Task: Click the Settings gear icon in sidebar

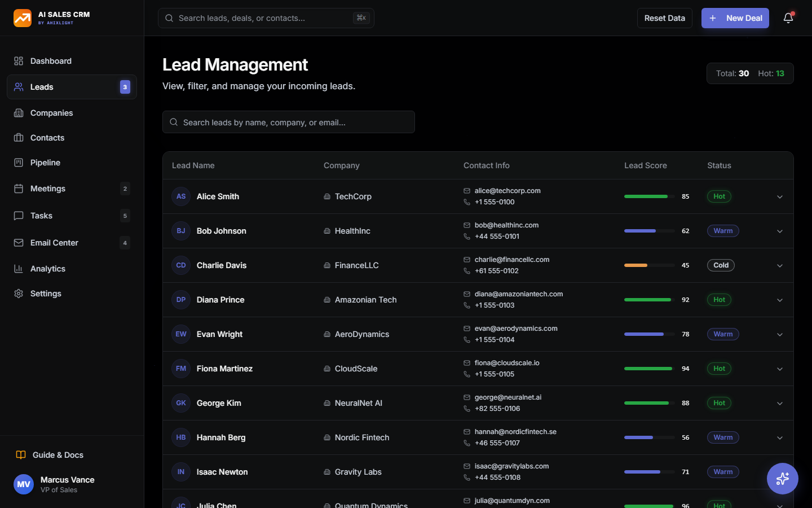Action: pos(19,294)
